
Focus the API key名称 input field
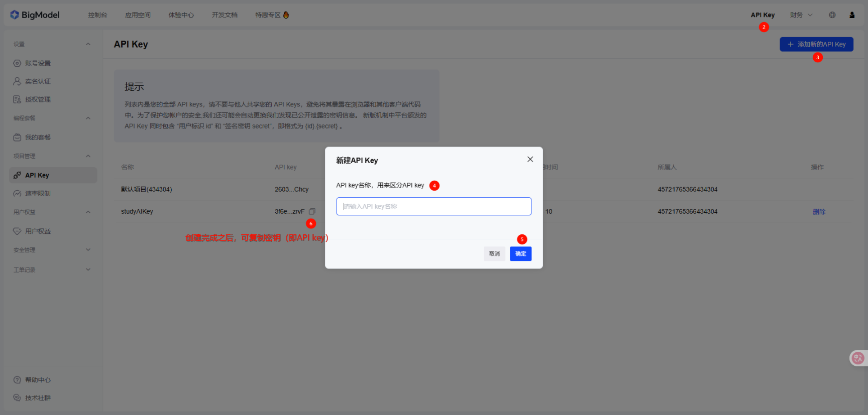point(434,206)
